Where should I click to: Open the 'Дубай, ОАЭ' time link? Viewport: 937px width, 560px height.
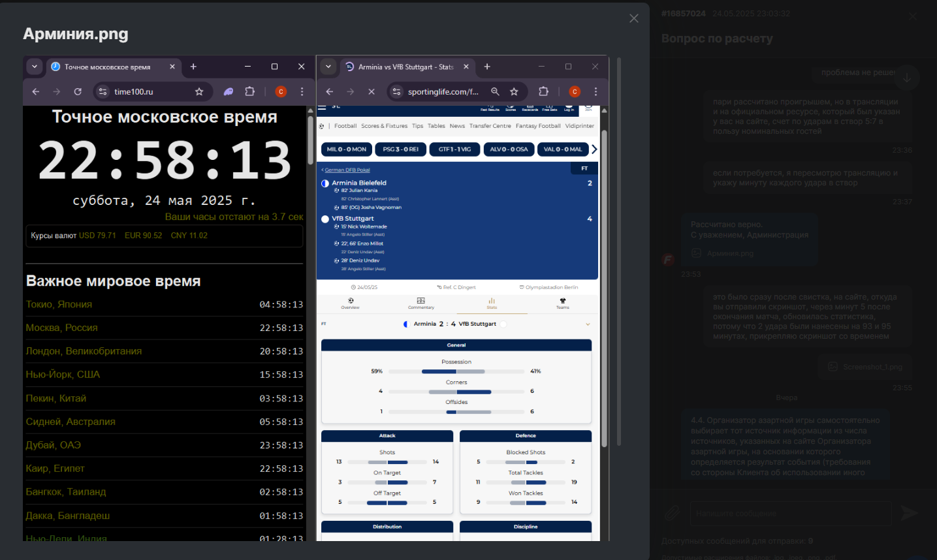coord(54,445)
